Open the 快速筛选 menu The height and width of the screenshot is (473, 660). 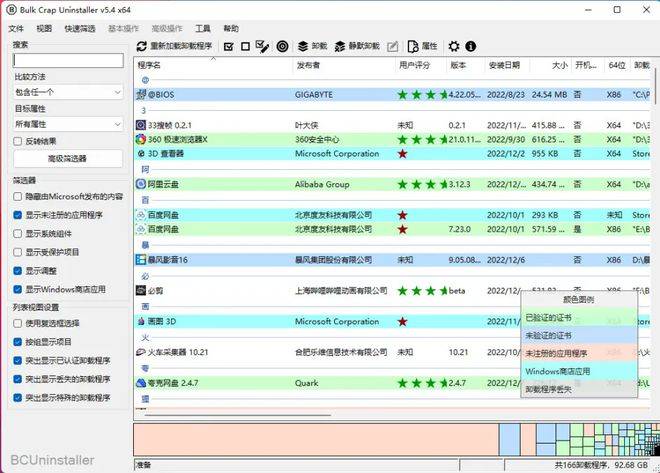80,29
